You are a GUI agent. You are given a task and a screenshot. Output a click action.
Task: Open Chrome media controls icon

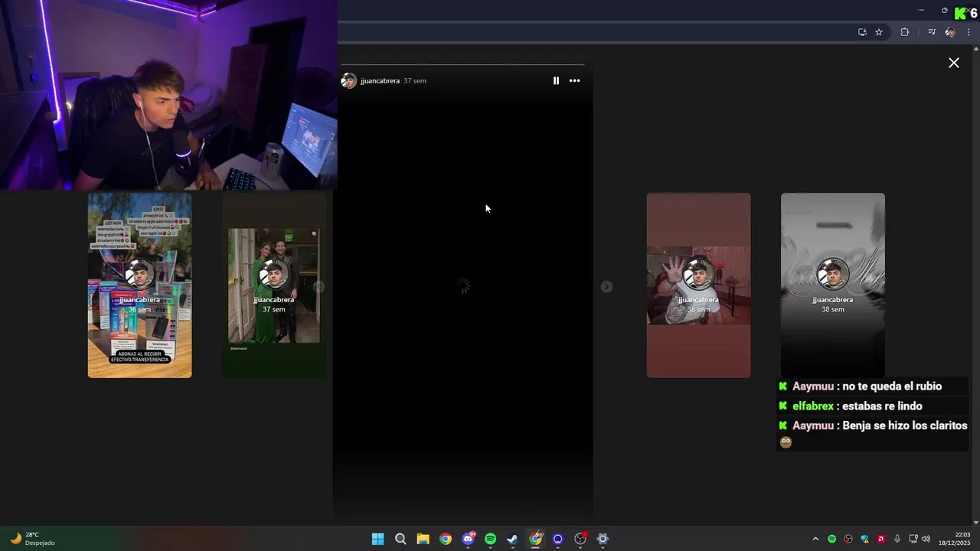(x=932, y=32)
